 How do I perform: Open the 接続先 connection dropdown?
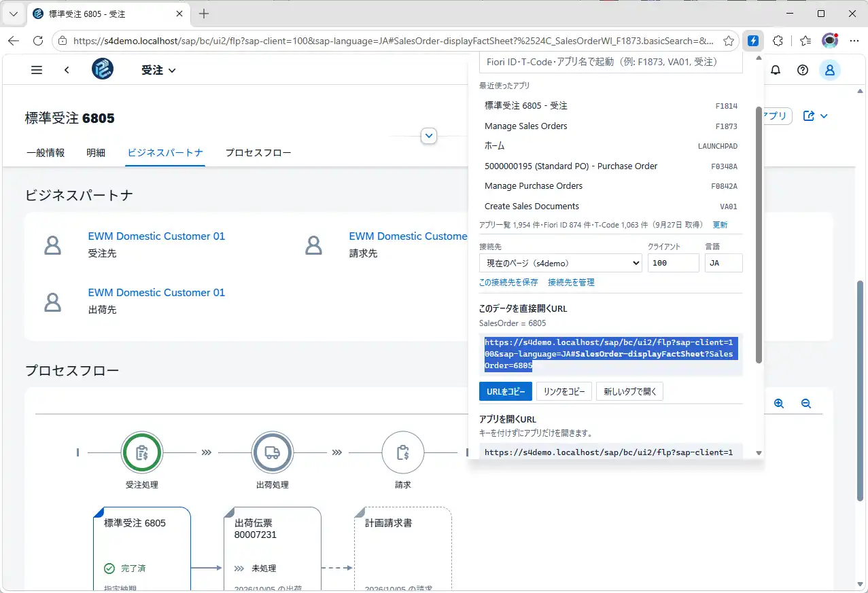(x=561, y=263)
